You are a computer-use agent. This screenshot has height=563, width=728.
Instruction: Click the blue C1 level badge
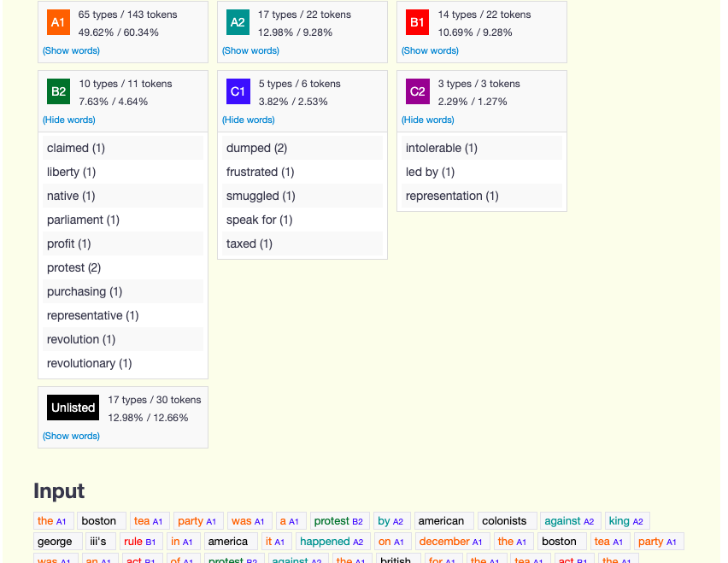tap(238, 91)
